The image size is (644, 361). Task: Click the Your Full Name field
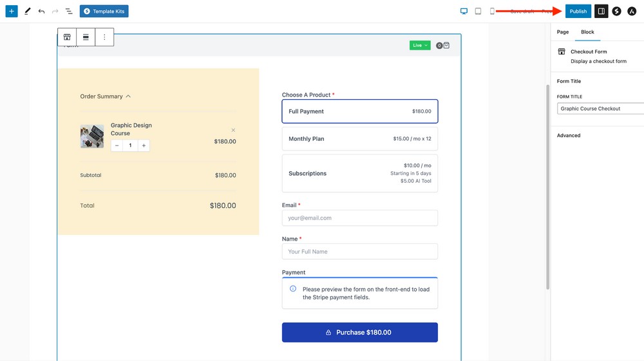[360, 252]
